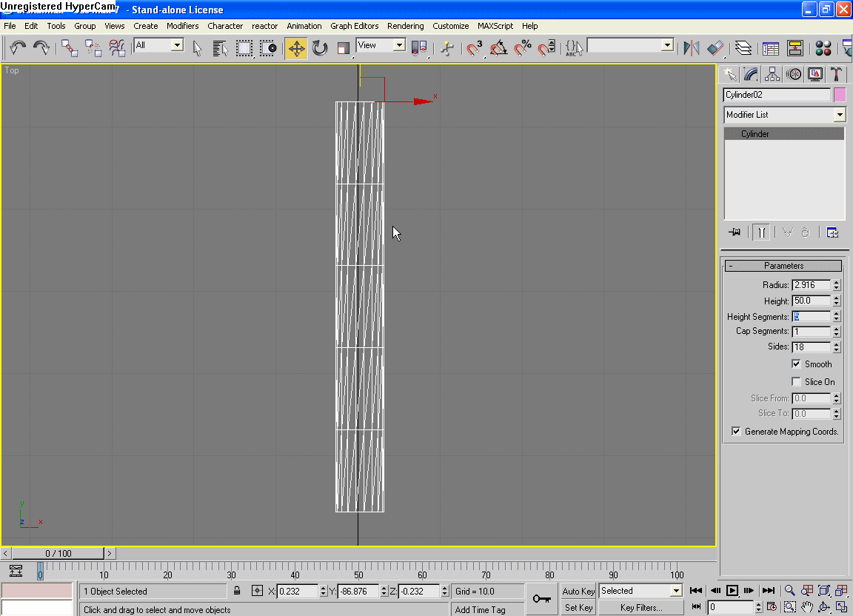
Task: Play the animation
Action: 732,590
